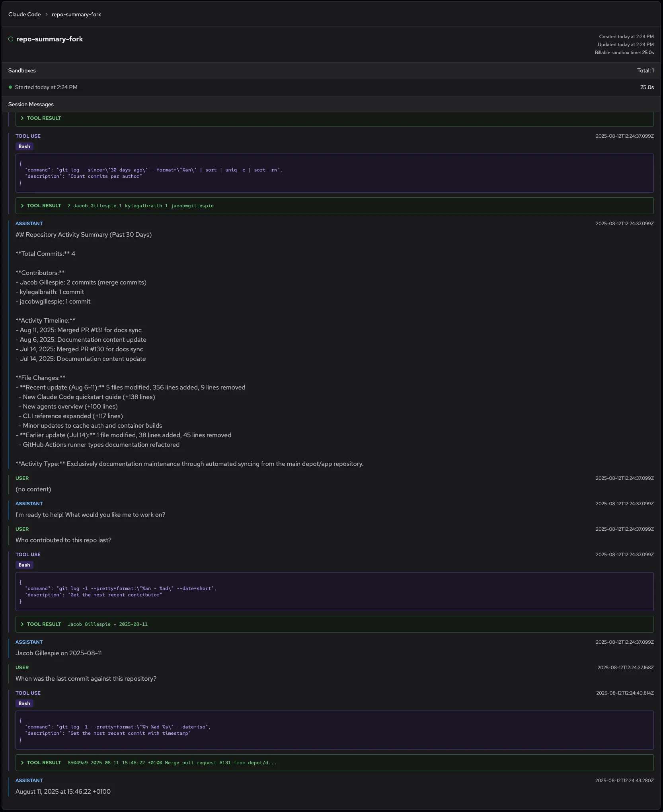Expand the empty TOOL RESULT at the top
This screenshot has width=663, height=812.
click(44, 118)
